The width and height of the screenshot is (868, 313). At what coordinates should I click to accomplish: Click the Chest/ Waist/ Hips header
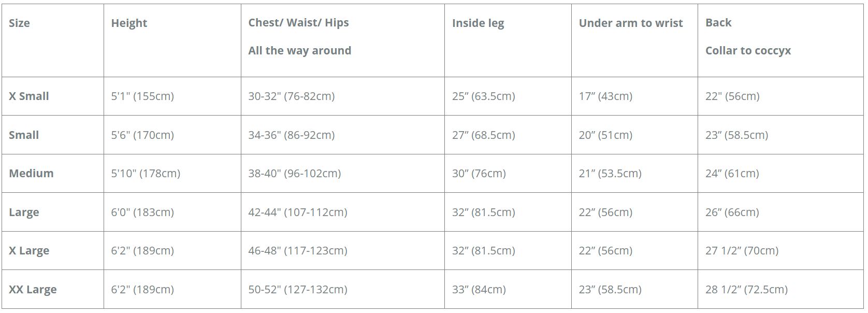pyautogui.click(x=298, y=23)
